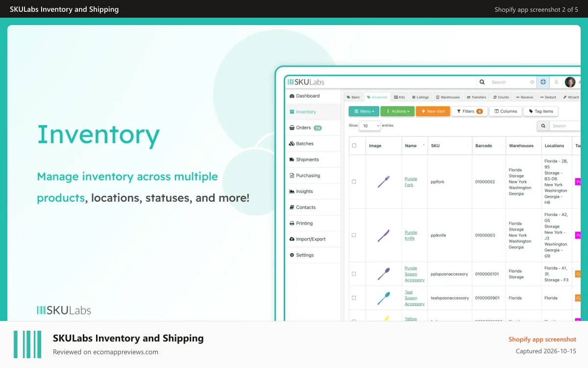Image resolution: width=588 pixels, height=368 pixels.
Task: Open the Filters button
Action: pyautogui.click(x=468, y=111)
